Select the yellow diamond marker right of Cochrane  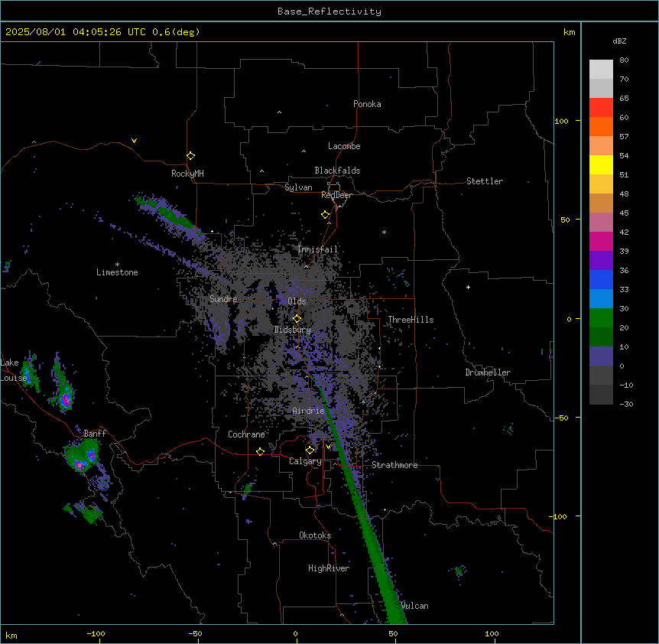(260, 452)
